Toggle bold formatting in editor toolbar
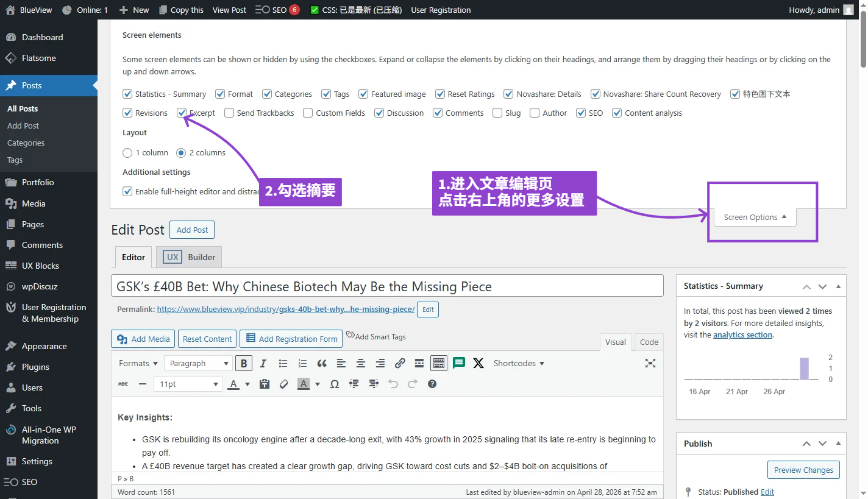The width and height of the screenshot is (868, 499). tap(244, 363)
